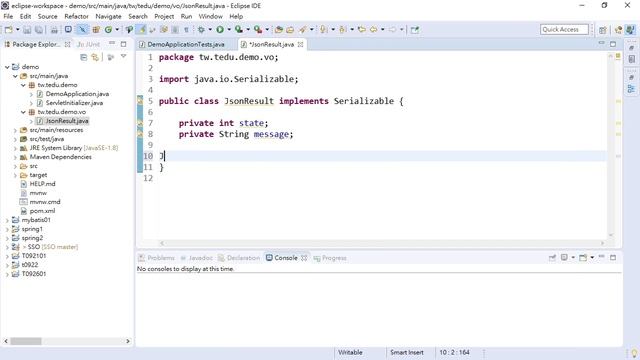
Task: Go to Previous Annotation icon
Action: click(x=343, y=29)
